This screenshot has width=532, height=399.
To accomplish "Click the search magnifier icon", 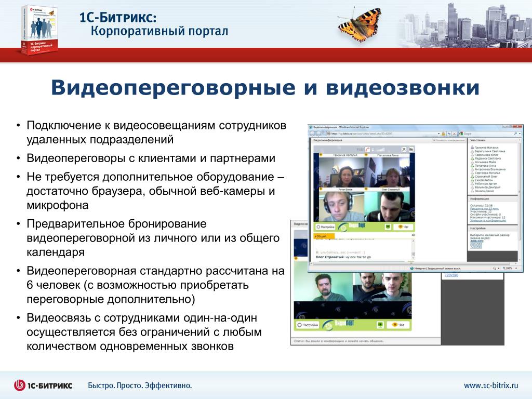I will click(515, 134).
